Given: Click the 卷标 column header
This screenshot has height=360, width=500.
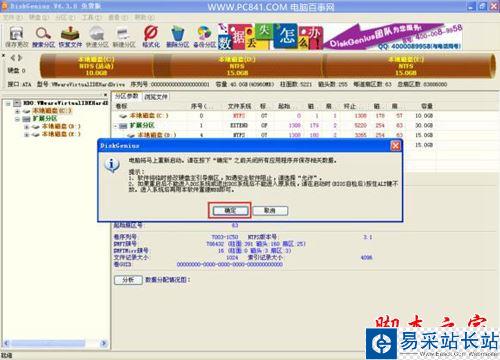Looking at the screenshot, I should (x=122, y=106).
